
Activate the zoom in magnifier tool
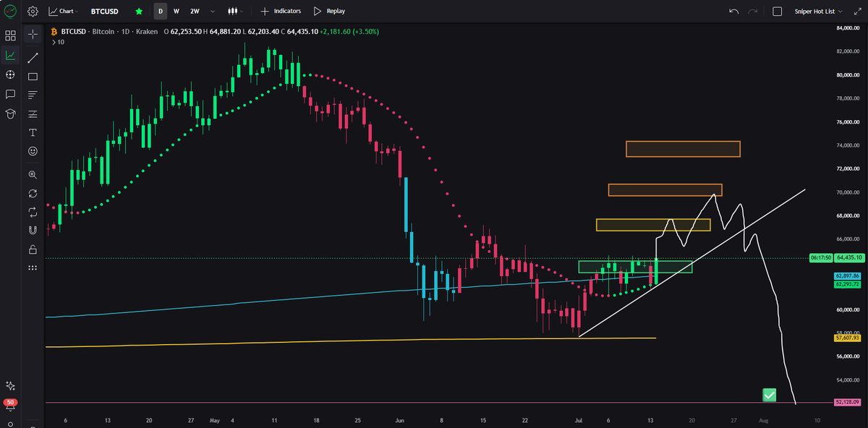33,174
